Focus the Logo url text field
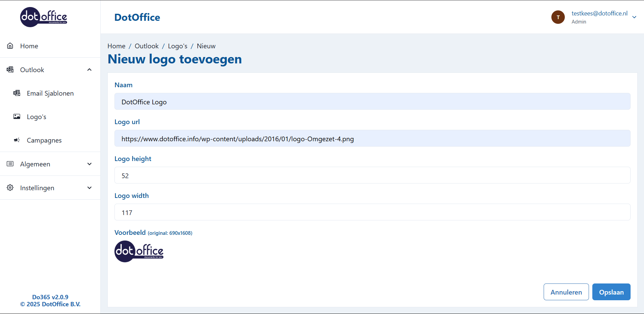Image resolution: width=644 pixels, height=314 pixels. coord(372,139)
